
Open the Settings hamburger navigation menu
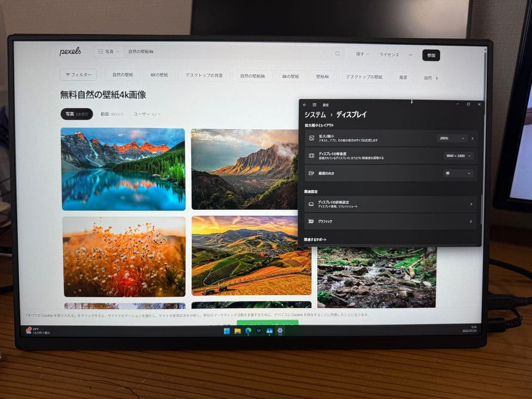314,105
